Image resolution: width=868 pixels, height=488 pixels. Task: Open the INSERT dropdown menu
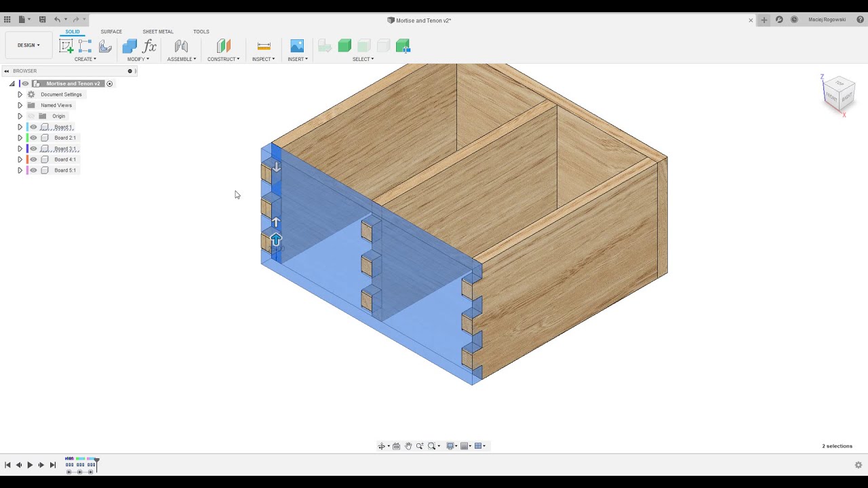click(298, 59)
